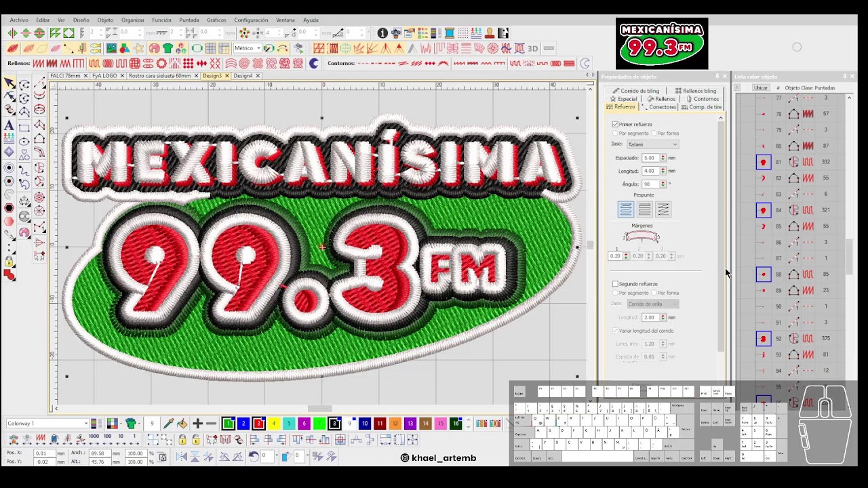Select the lettering A tool in left toolbox
This screenshot has height=488, width=868.
[9, 125]
